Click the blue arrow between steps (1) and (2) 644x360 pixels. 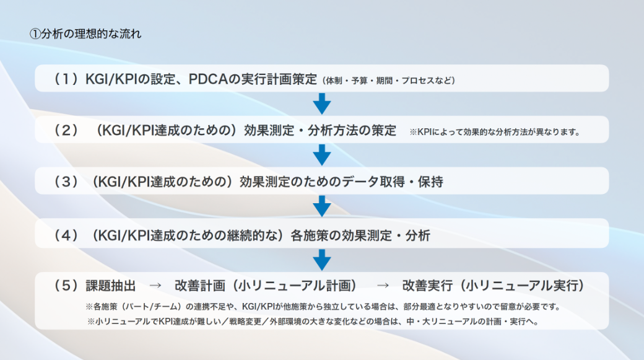[x=322, y=103]
